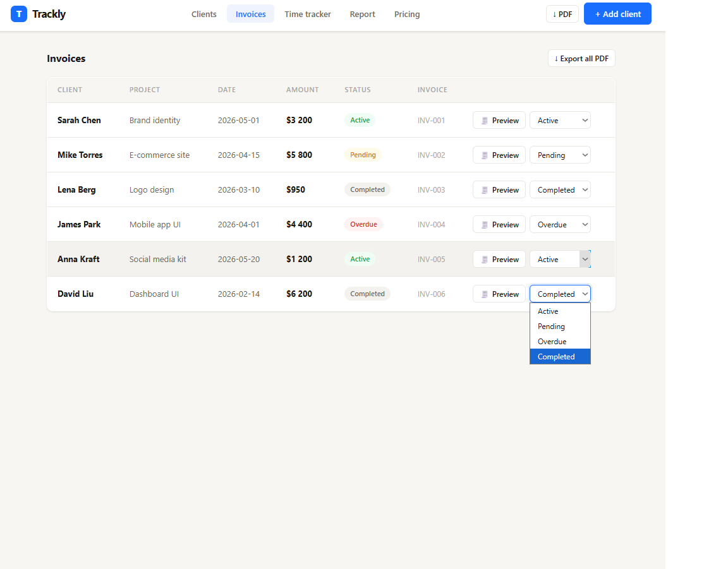
Task: Click the DATE column header
Action: click(227, 90)
